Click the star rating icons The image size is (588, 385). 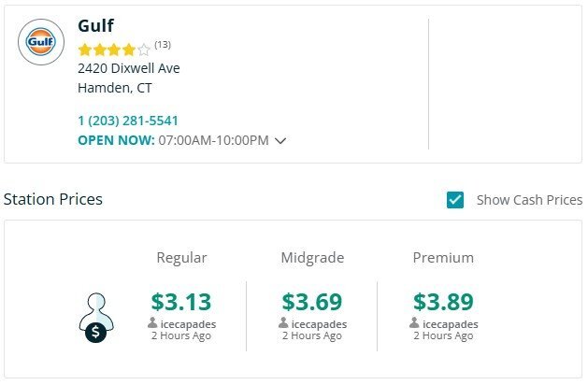[x=113, y=50]
